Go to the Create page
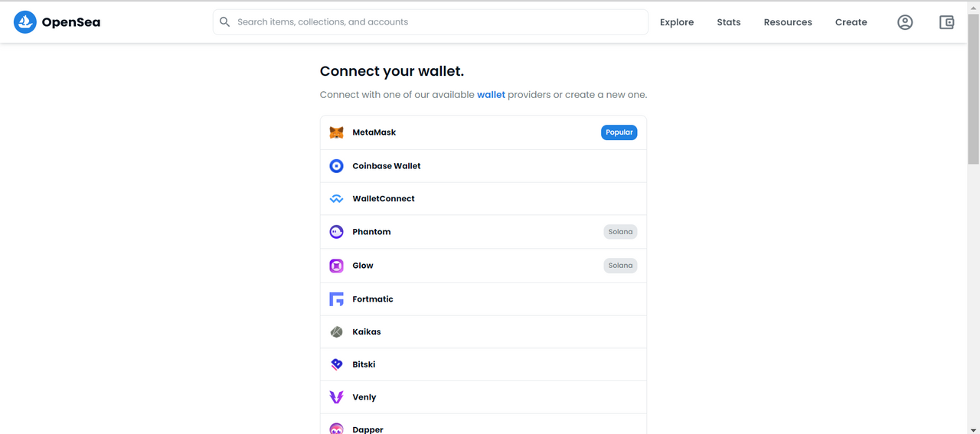The image size is (980, 434). click(851, 22)
